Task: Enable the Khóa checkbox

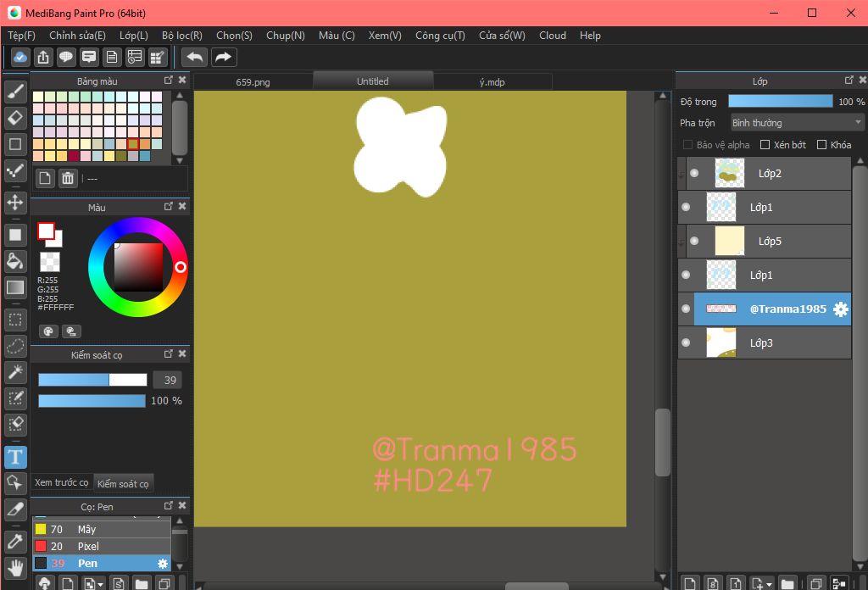Action: 821,144
